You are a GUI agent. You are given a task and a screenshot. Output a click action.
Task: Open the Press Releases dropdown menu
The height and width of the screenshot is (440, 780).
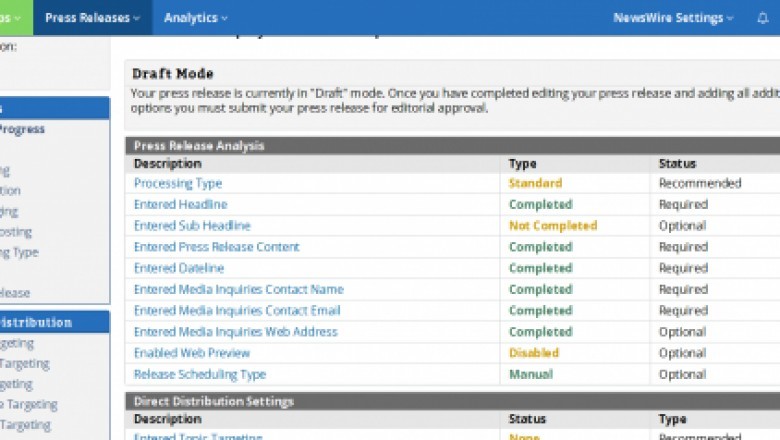click(x=92, y=18)
